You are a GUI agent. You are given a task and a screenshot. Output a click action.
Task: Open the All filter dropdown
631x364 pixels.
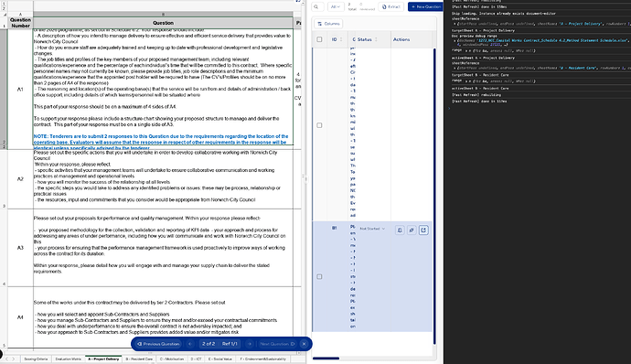336,6
